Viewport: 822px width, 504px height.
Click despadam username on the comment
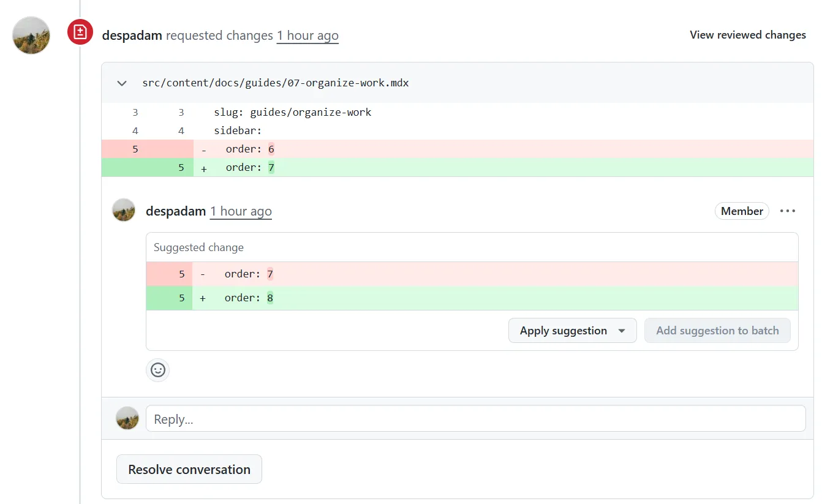tap(176, 211)
